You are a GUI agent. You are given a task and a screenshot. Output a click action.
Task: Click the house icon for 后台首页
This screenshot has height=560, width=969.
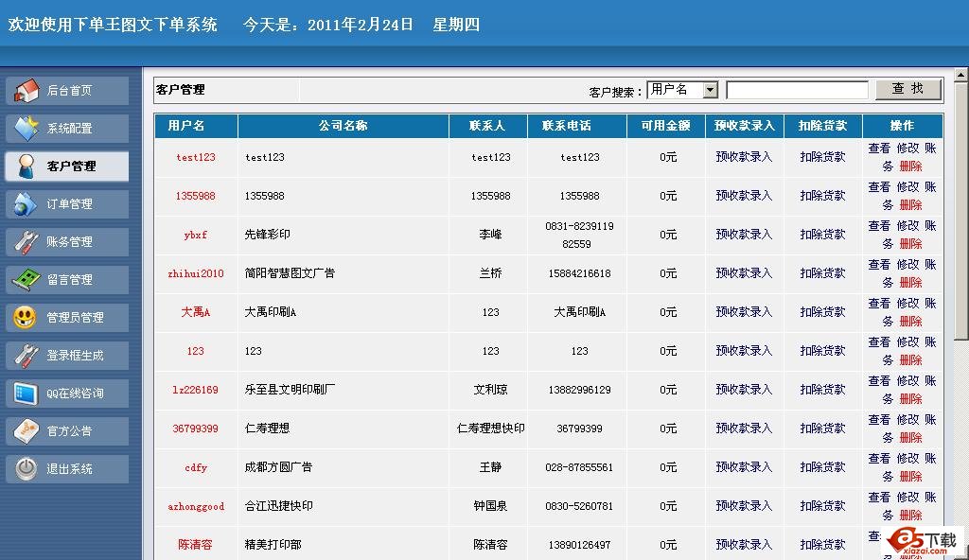pos(26,90)
